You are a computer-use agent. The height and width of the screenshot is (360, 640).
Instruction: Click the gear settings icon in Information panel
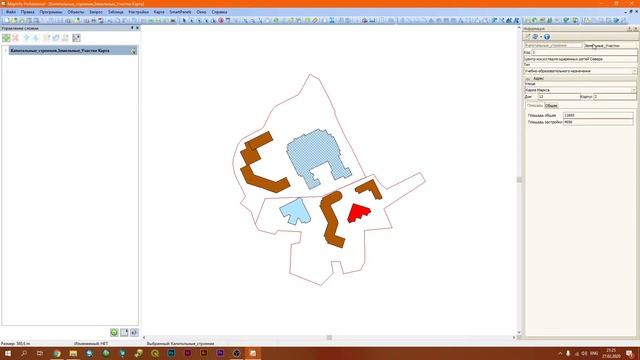[535, 37]
